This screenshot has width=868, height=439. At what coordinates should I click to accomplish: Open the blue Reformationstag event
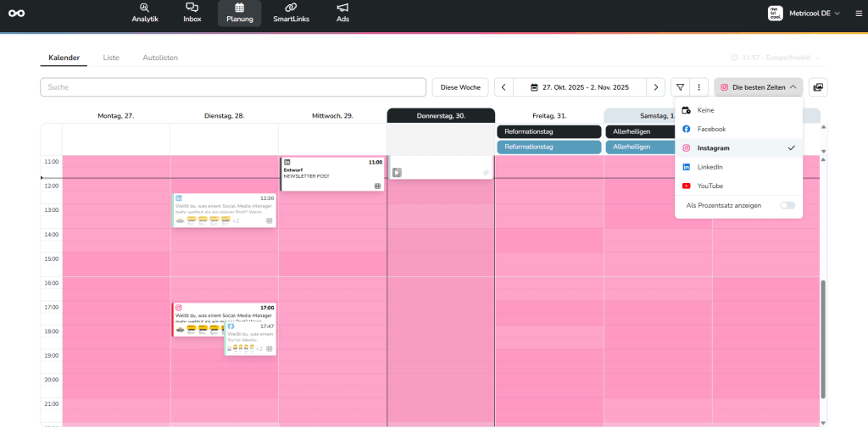pyautogui.click(x=548, y=147)
